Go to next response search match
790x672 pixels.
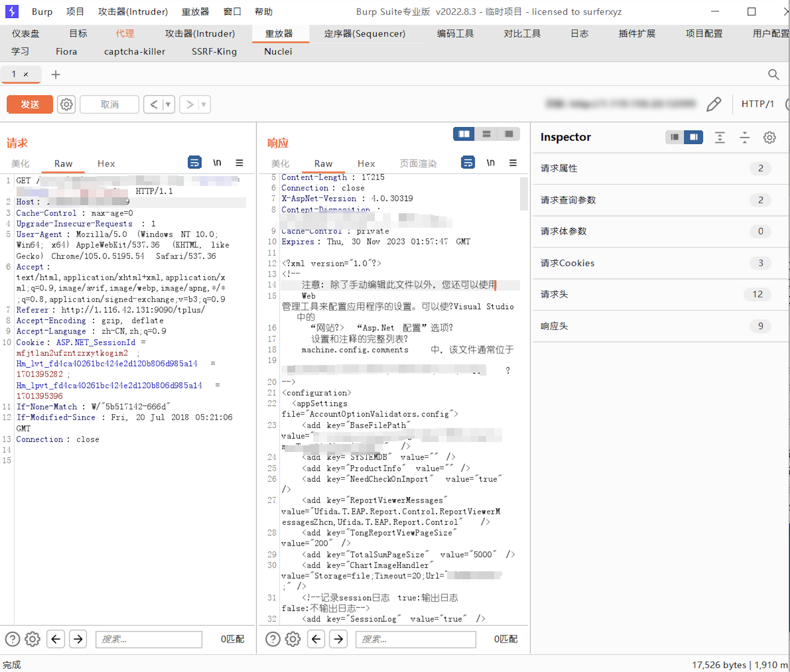338,639
